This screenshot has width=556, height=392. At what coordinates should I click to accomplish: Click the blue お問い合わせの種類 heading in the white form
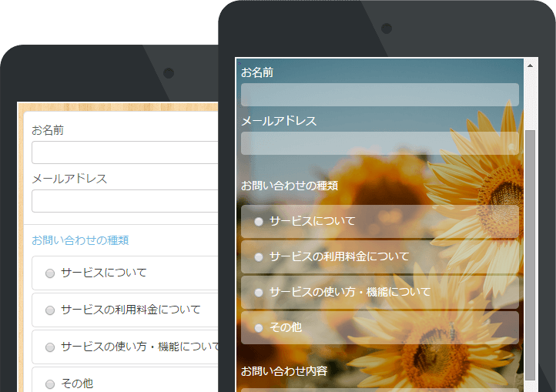point(80,240)
